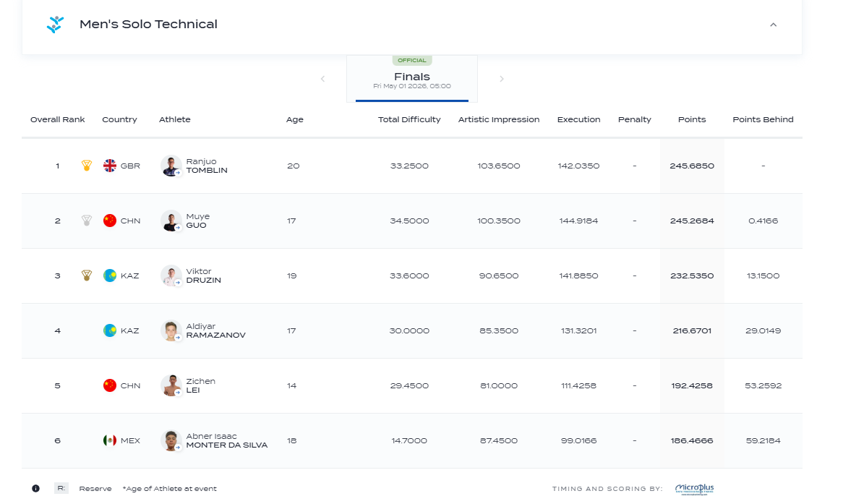The image size is (856, 504).
Task: Click the silver medal icon for Guo
Action: pos(86,221)
